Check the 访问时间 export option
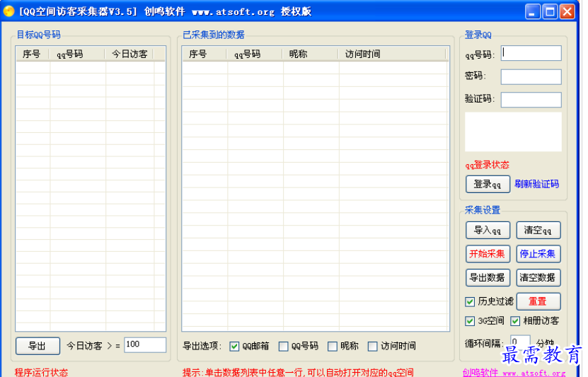 tap(372, 347)
